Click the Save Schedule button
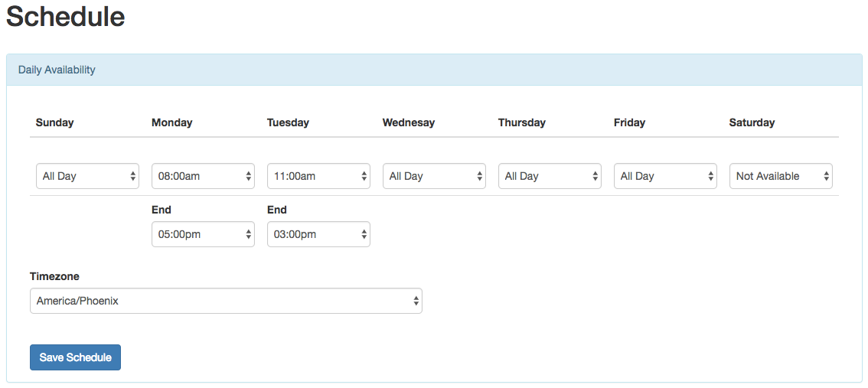This screenshot has width=868, height=388. pos(75,357)
